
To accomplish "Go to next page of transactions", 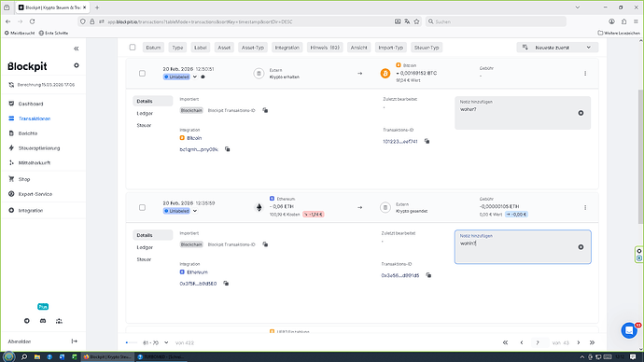I will tap(579, 342).
